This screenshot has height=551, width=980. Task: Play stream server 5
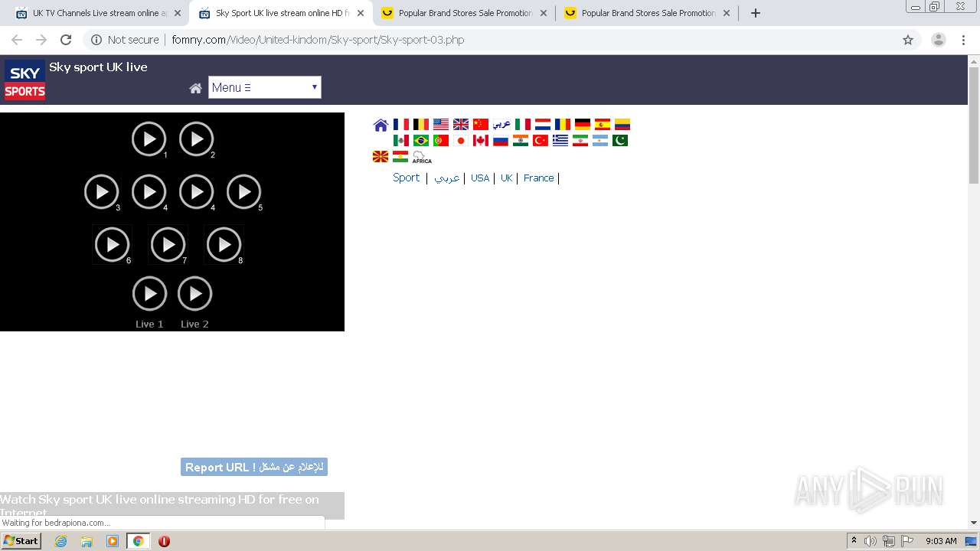point(244,192)
